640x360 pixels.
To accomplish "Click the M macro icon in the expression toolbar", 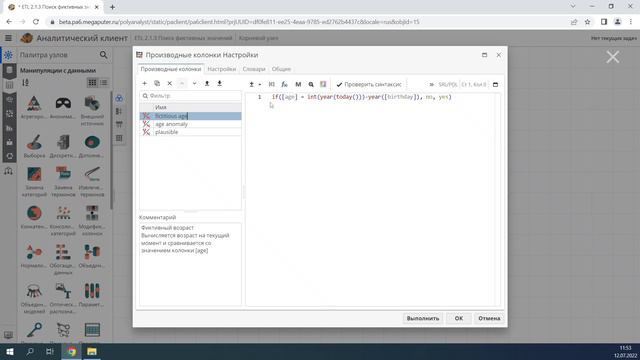I will coord(298,84).
